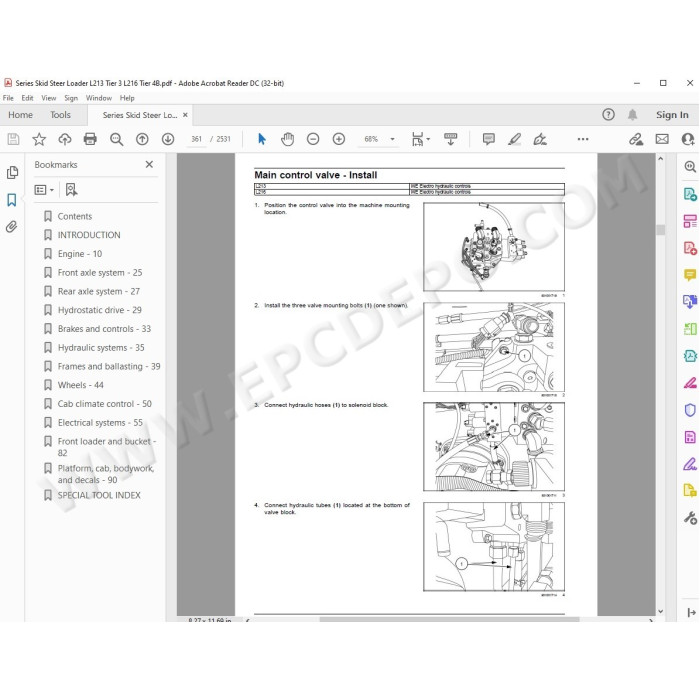Screen dimensions: 700x700
Task: Switch to the Tools tab
Action: [60, 115]
